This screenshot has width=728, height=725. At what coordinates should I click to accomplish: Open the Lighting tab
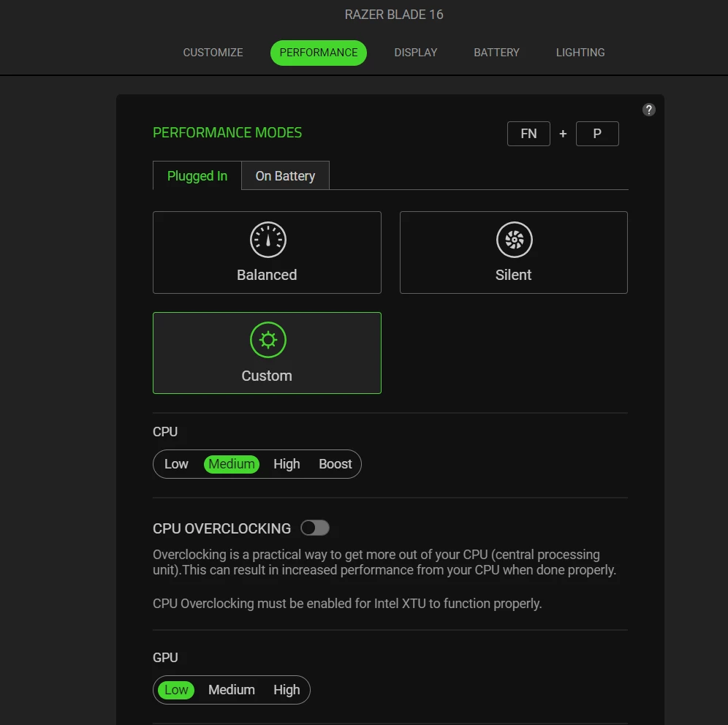[580, 53]
